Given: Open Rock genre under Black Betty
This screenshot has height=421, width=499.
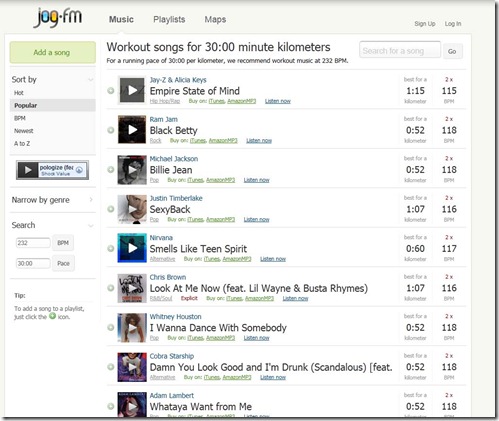Looking at the screenshot, I should point(155,141).
